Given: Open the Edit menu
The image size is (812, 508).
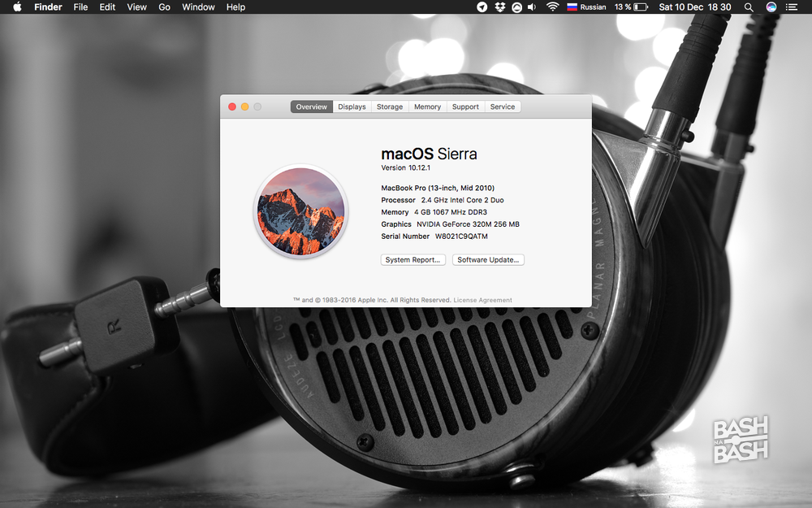Looking at the screenshot, I should pyautogui.click(x=107, y=7).
